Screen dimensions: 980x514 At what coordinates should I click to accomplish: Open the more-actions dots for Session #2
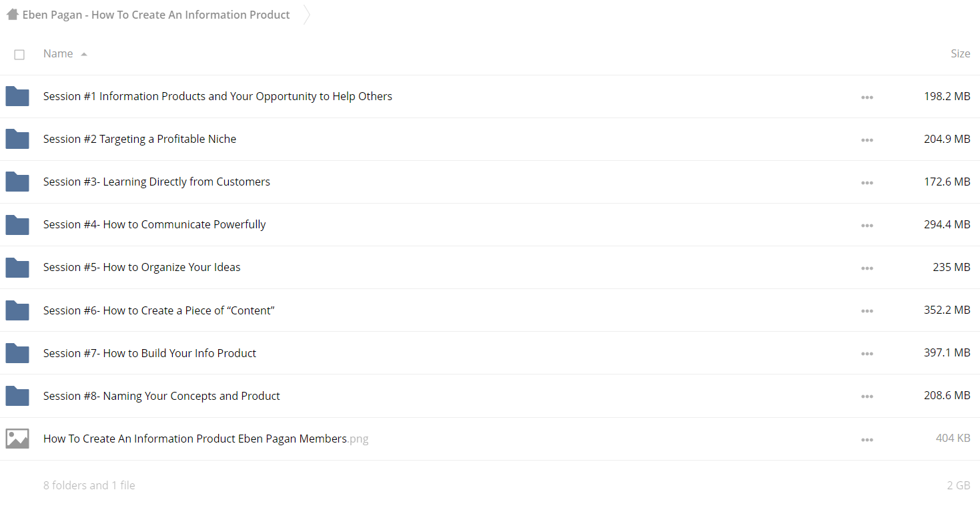pyautogui.click(x=867, y=140)
